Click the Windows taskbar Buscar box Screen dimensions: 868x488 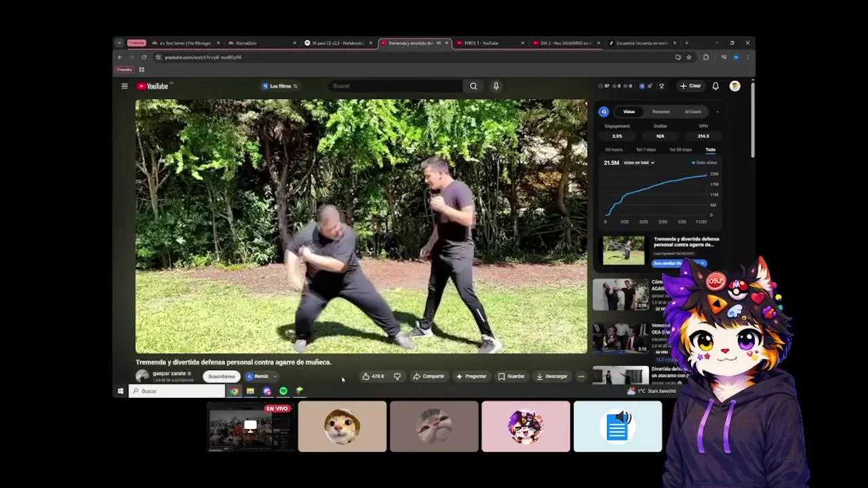[x=177, y=391]
